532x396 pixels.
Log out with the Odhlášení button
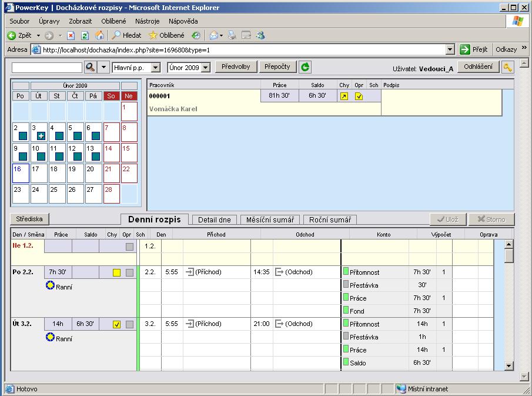pyautogui.click(x=478, y=67)
